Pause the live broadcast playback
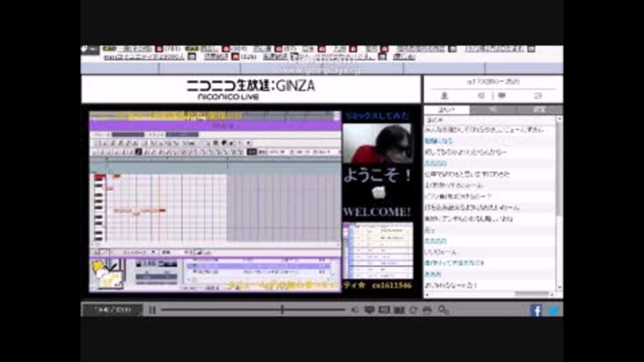The width and height of the screenshot is (644, 362). click(x=152, y=310)
